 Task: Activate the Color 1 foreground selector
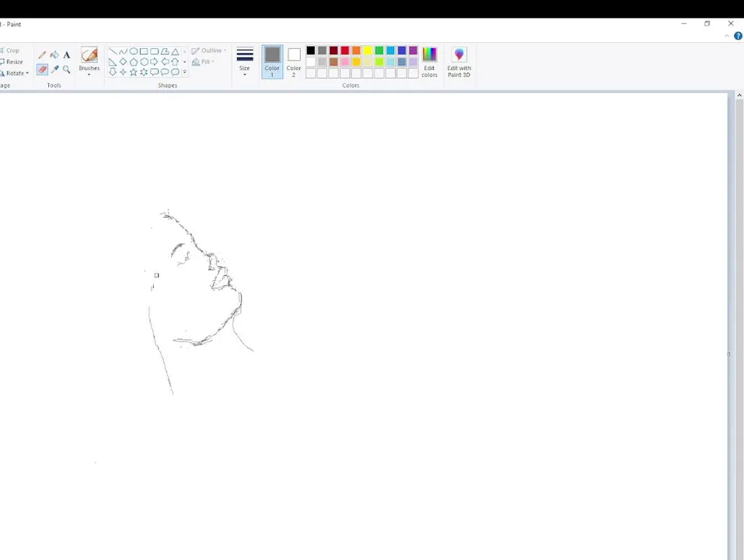(272, 61)
